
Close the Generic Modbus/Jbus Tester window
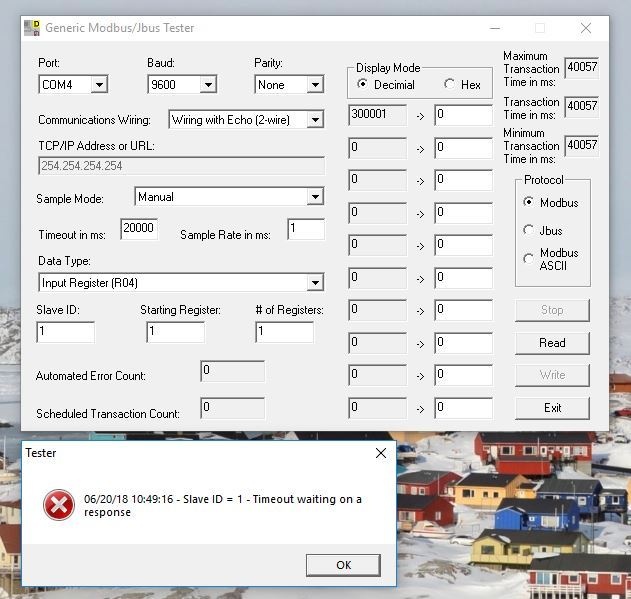[586, 28]
